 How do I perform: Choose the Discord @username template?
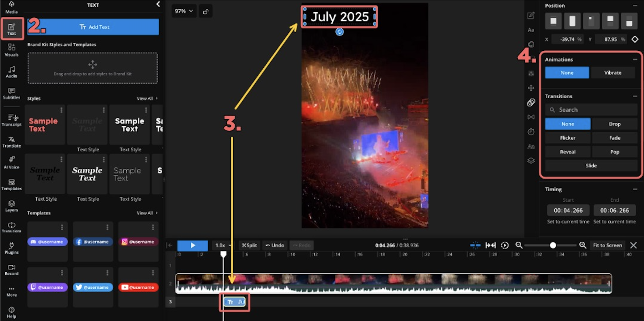pyautogui.click(x=47, y=242)
